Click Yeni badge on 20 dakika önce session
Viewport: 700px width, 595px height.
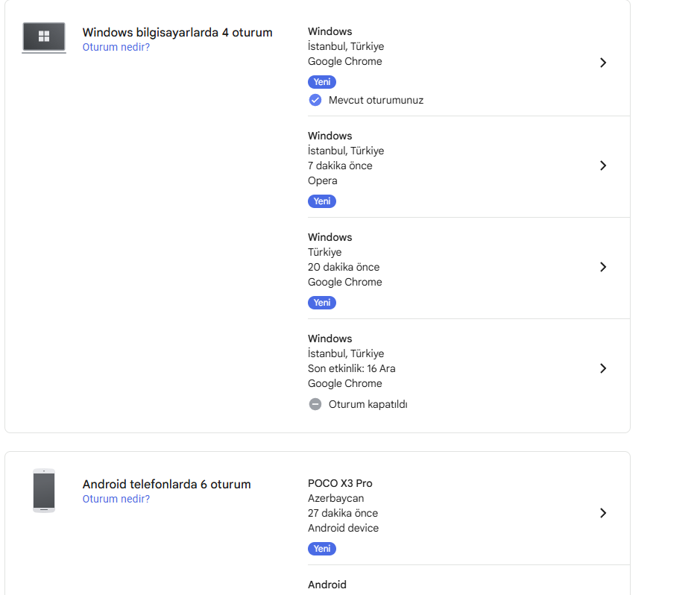tap(322, 303)
